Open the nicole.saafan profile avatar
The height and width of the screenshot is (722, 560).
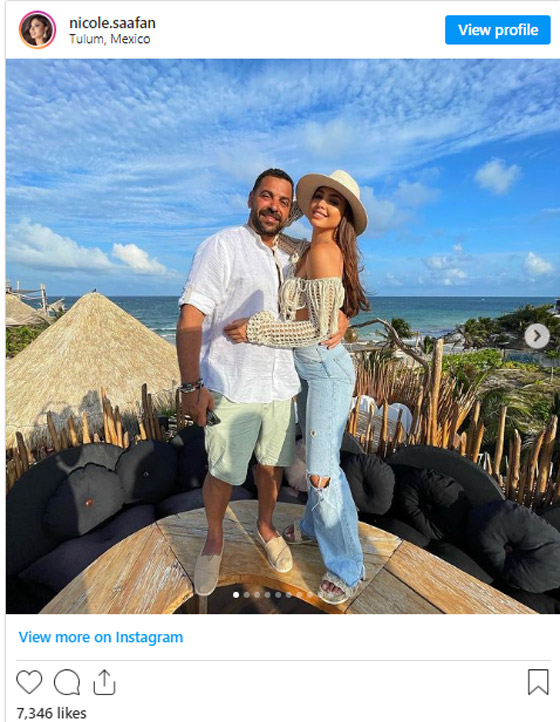tap(37, 30)
